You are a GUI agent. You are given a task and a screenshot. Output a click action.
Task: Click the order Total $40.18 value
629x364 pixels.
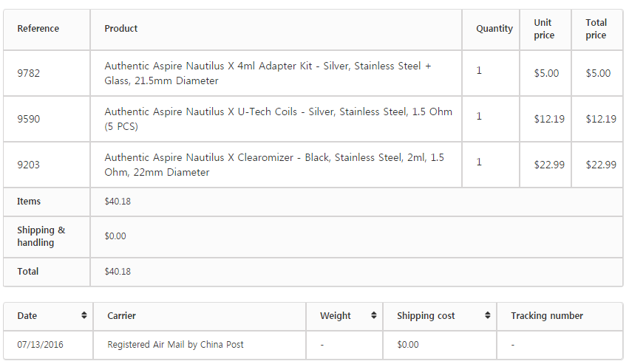click(118, 272)
